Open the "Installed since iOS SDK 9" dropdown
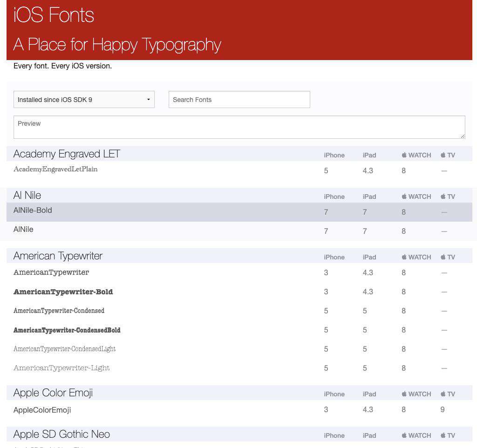 coord(84,100)
